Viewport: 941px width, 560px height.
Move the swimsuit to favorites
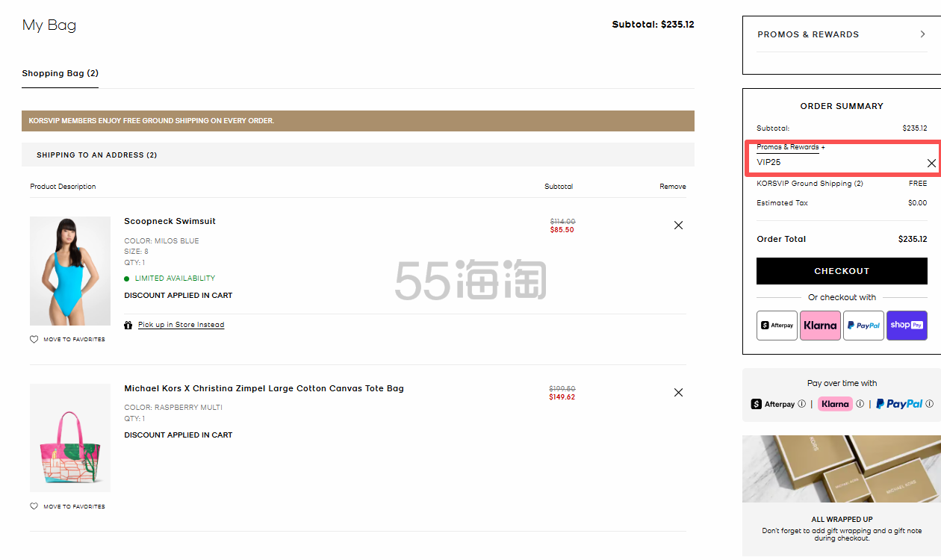click(x=74, y=340)
